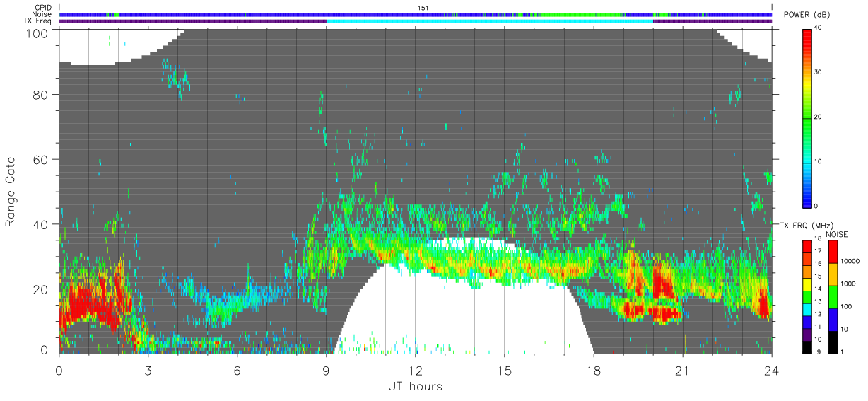868x401 pixels.
Task: Click the blue swatch in NOISE legend
Action: click(833, 319)
